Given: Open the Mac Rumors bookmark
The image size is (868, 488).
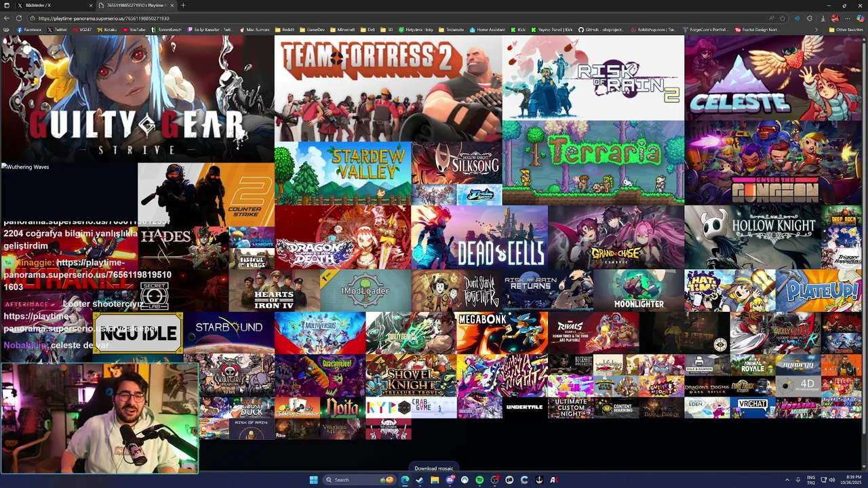Looking at the screenshot, I should (x=254, y=30).
